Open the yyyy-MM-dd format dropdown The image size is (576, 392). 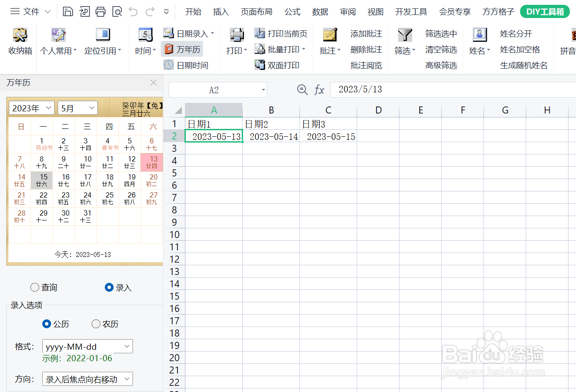coord(88,347)
